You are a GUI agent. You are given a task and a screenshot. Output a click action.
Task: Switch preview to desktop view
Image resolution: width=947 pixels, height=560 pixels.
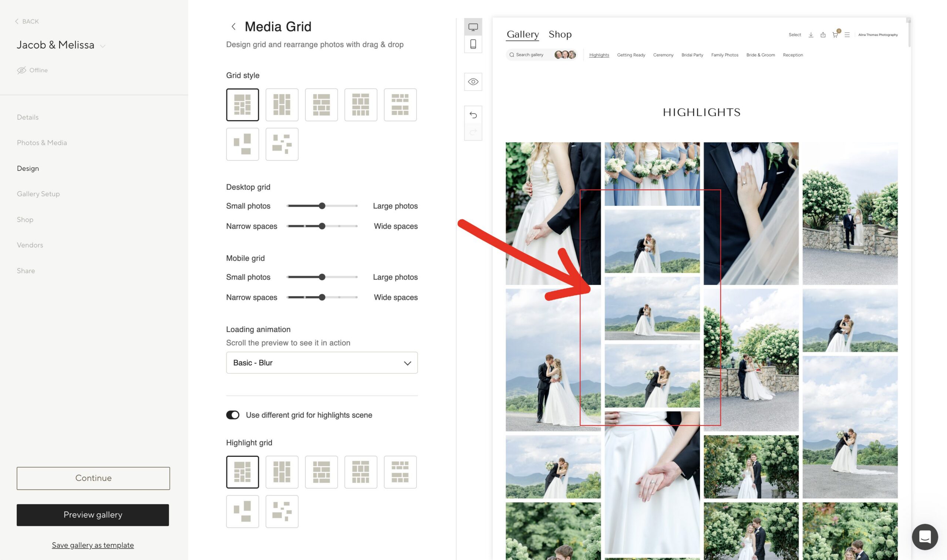pos(473,27)
